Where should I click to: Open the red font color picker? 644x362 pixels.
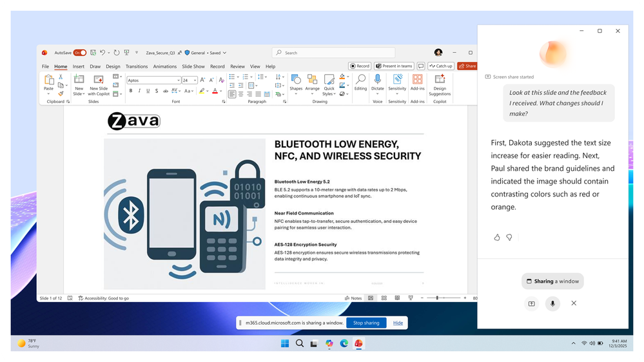pyautogui.click(x=220, y=91)
